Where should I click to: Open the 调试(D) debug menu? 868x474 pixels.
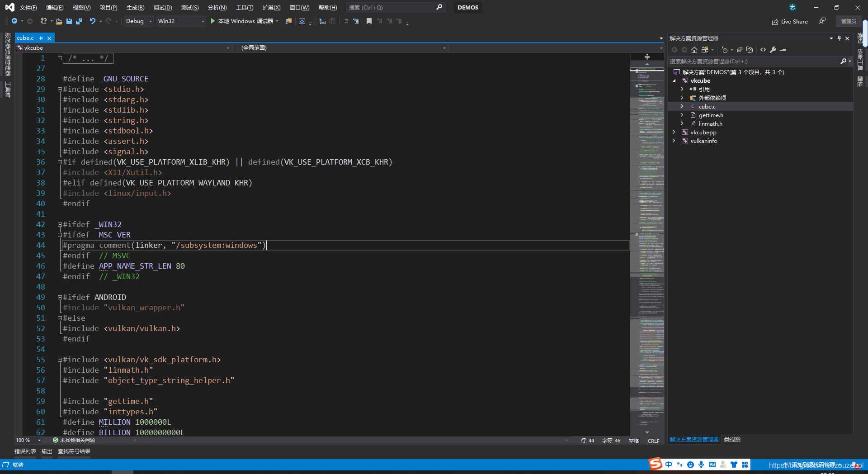point(163,8)
